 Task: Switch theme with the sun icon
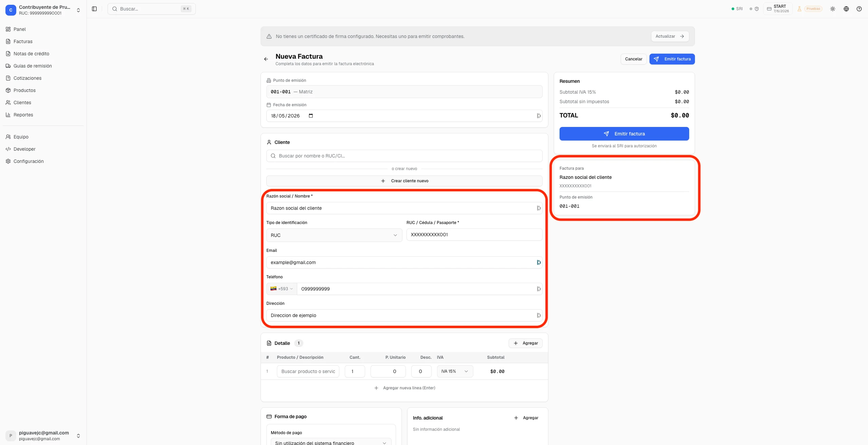tap(832, 9)
